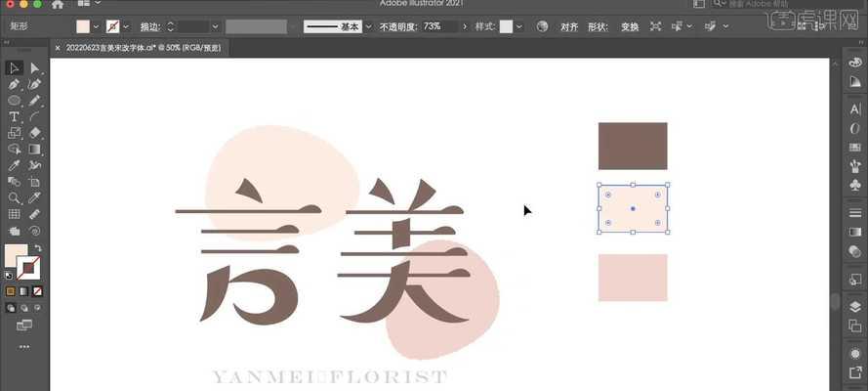The height and width of the screenshot is (391, 868).
Task: Click the 对齐 align button
Action: (x=569, y=26)
